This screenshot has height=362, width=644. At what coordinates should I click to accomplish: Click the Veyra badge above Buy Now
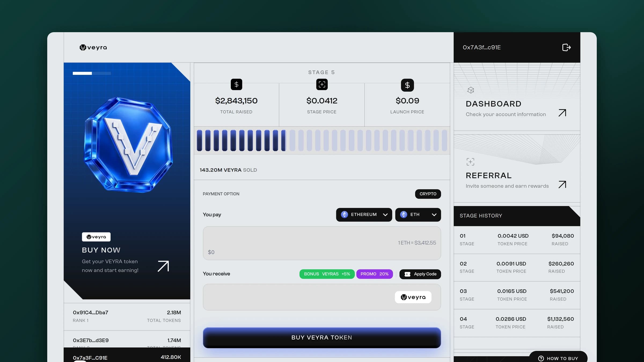(96, 237)
